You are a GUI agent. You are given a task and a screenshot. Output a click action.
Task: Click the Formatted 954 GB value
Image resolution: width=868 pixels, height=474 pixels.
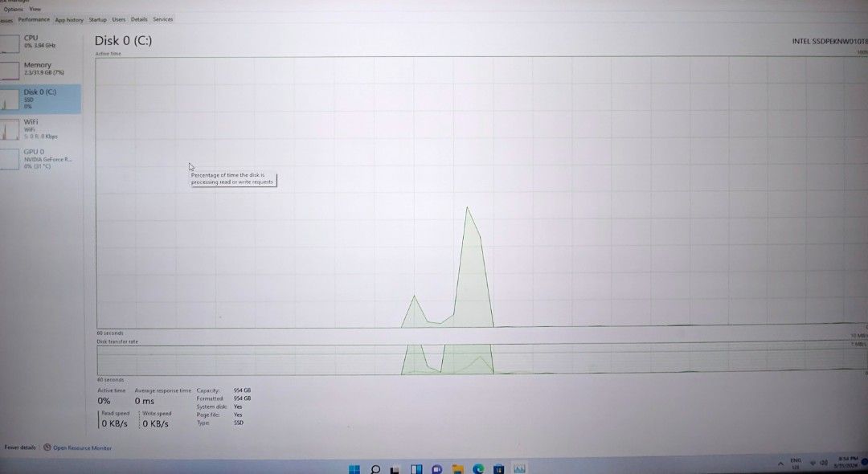pyautogui.click(x=242, y=398)
